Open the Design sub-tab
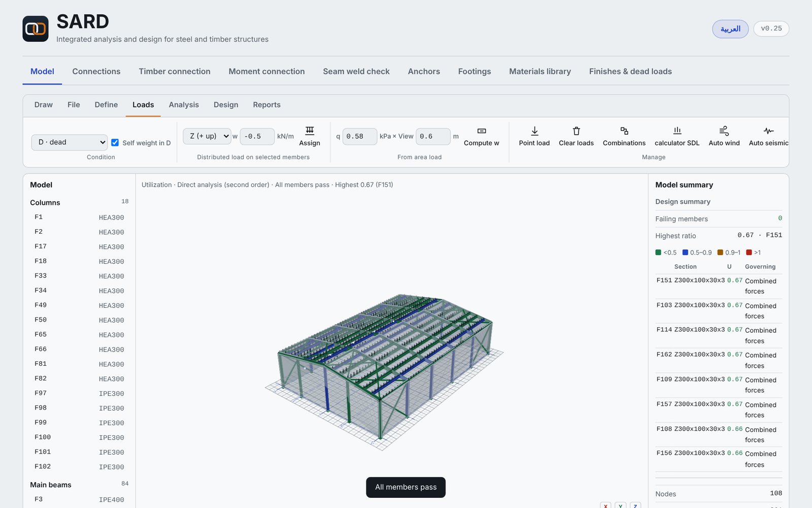 click(226, 105)
